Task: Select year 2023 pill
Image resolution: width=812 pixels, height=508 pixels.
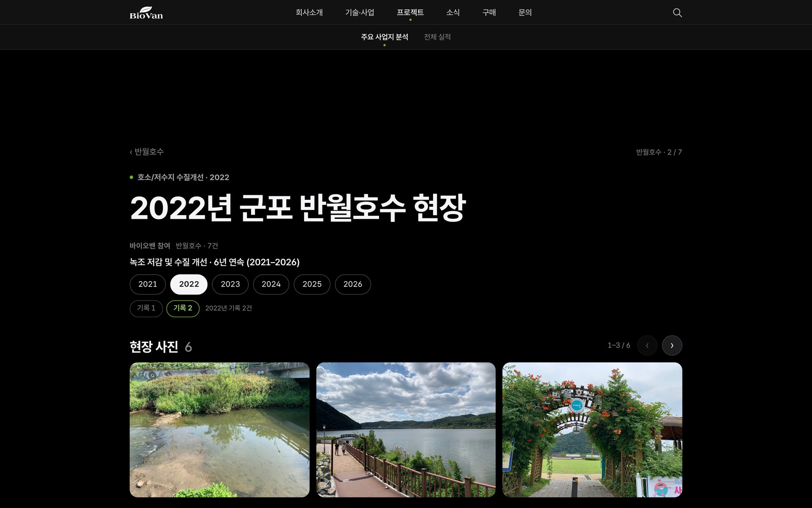Action: point(230,284)
